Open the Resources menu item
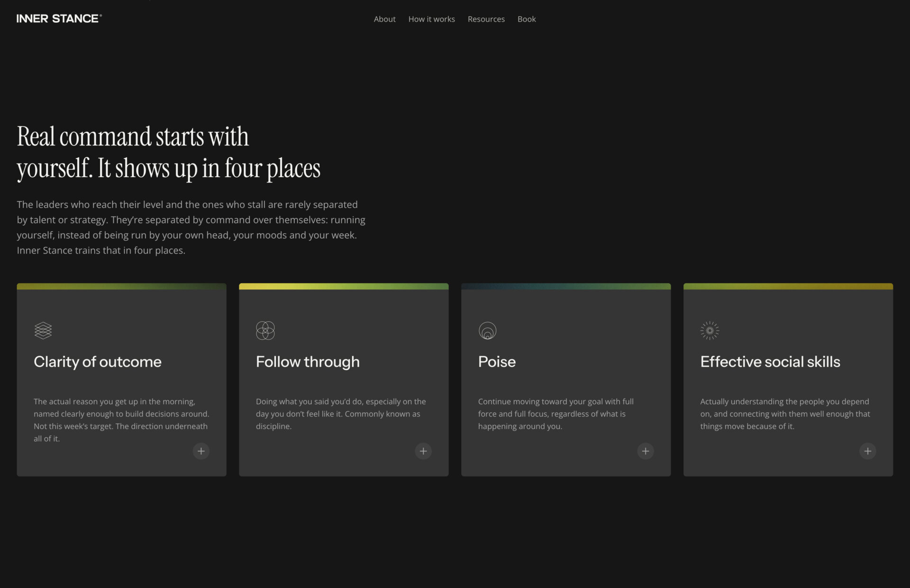This screenshot has width=910, height=588. tap(486, 19)
